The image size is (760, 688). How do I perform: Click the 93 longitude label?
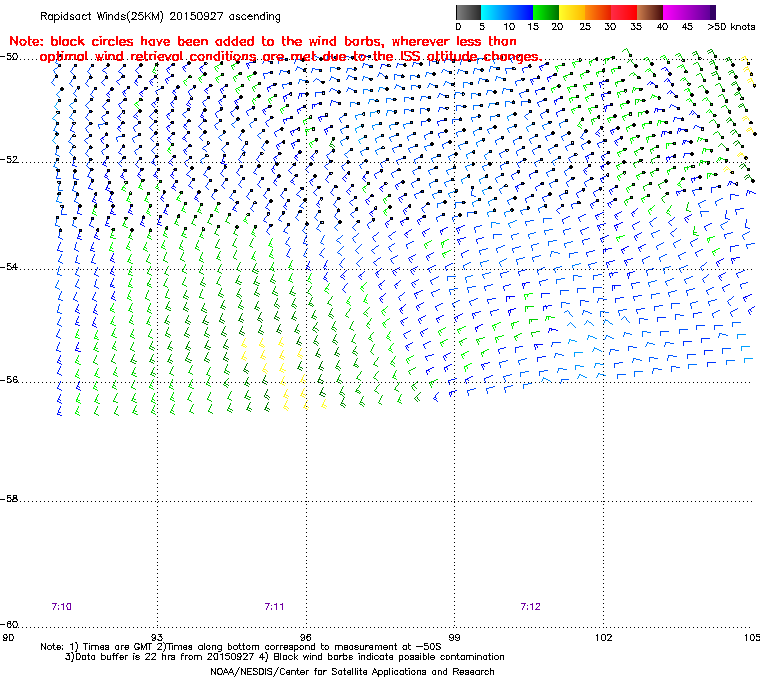[x=157, y=637]
